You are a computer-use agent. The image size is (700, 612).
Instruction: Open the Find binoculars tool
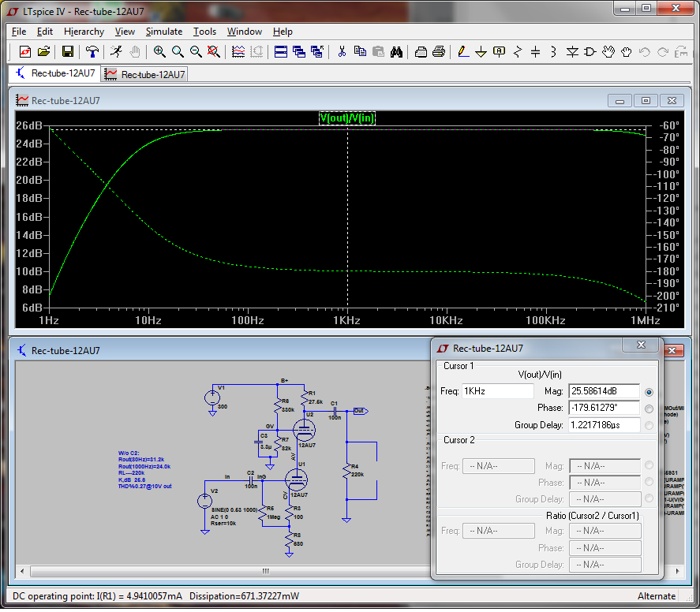397,52
